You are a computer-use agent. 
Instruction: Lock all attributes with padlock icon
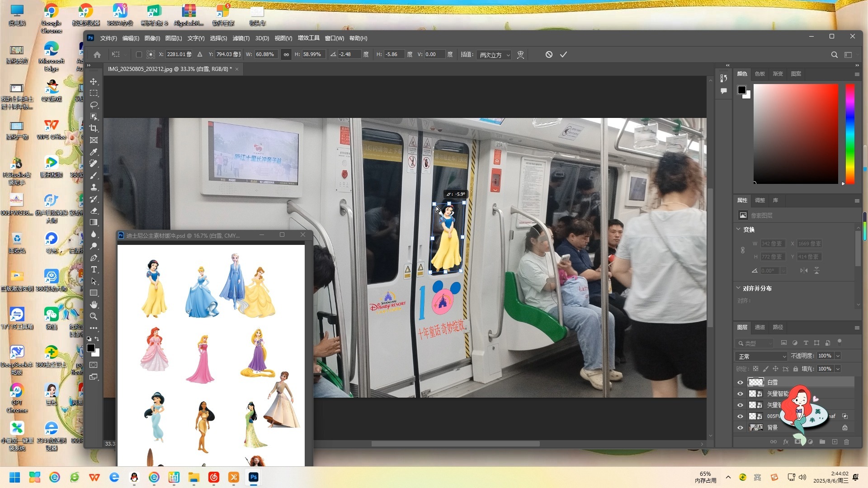click(796, 369)
